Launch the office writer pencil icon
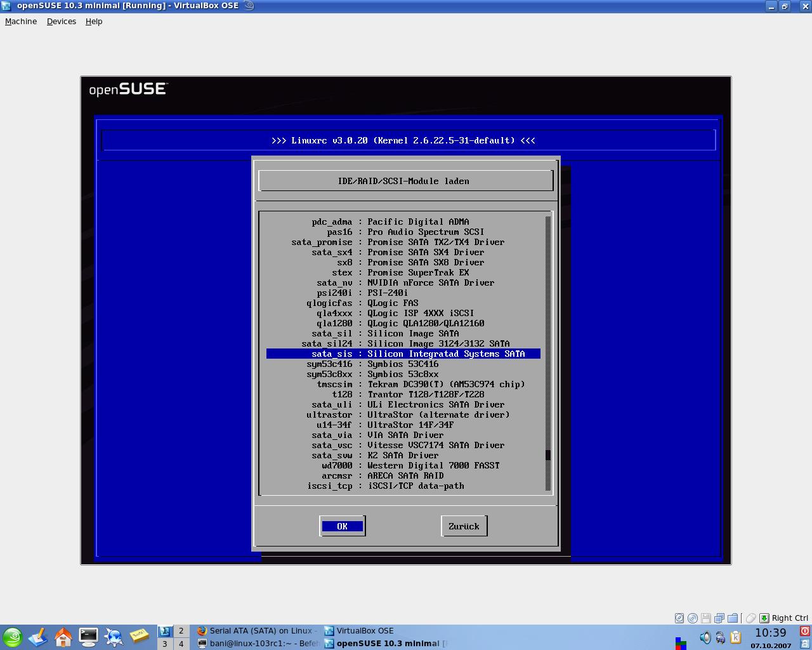 pyautogui.click(x=37, y=637)
